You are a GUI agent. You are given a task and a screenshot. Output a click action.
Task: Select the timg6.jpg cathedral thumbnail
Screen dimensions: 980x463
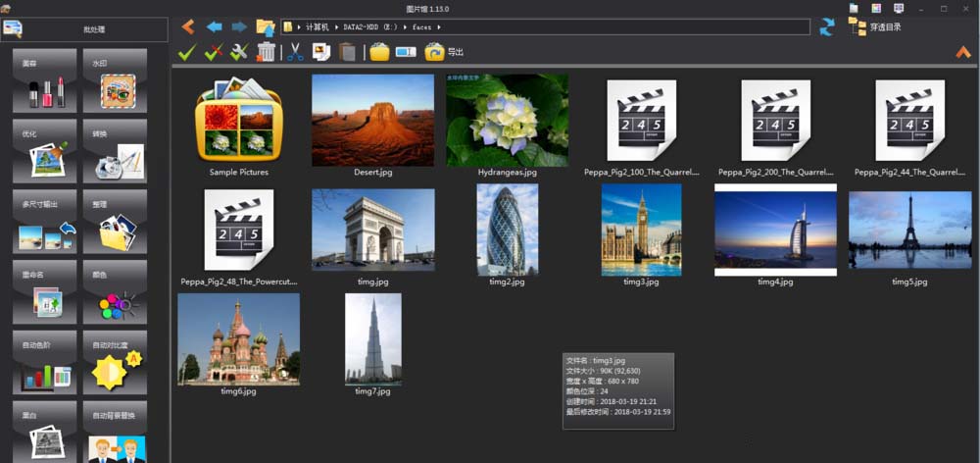click(x=239, y=339)
